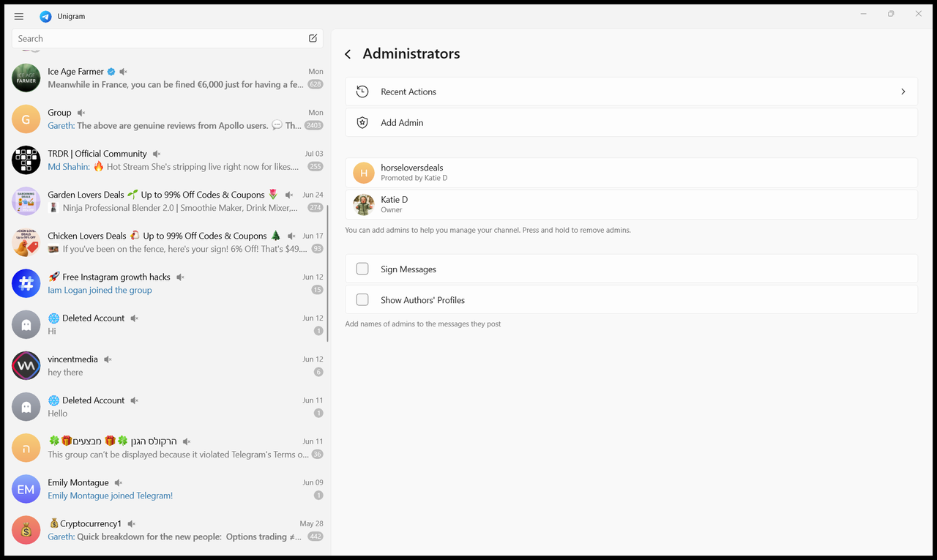Click muted icon beside Cryptocurrency1
Image resolution: width=937 pixels, height=560 pixels.
(131, 523)
